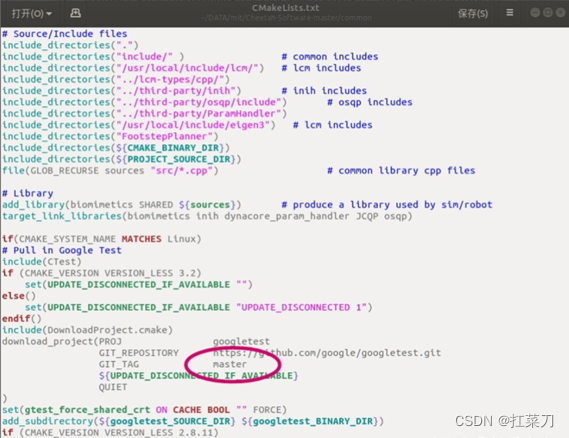Click the 'master' tag value
This screenshot has width=569, height=438.
(x=230, y=365)
